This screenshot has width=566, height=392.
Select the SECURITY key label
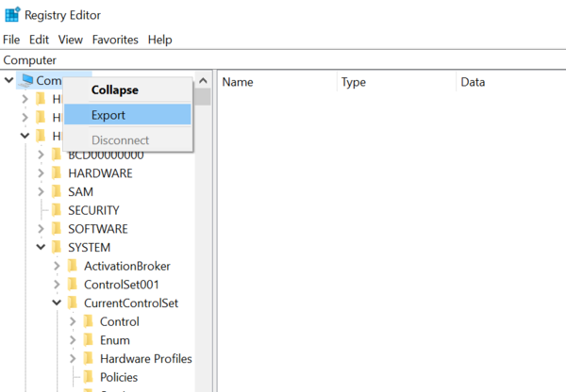[x=93, y=210]
